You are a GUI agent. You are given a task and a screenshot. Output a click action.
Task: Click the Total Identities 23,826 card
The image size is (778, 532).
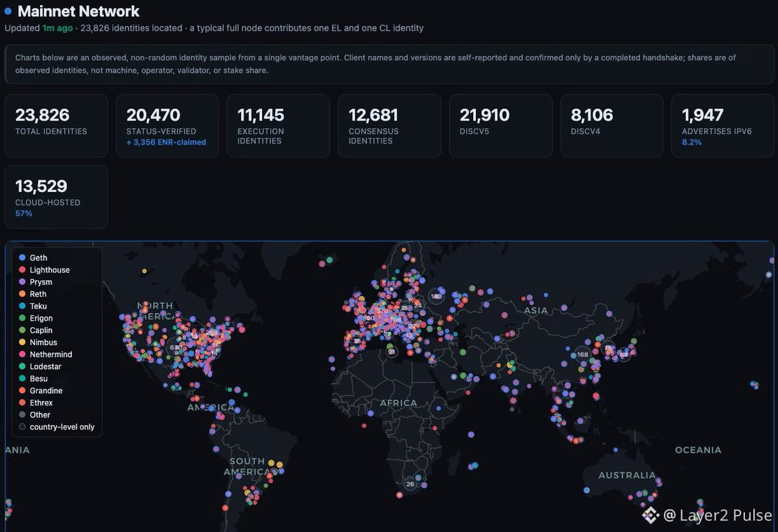point(56,126)
